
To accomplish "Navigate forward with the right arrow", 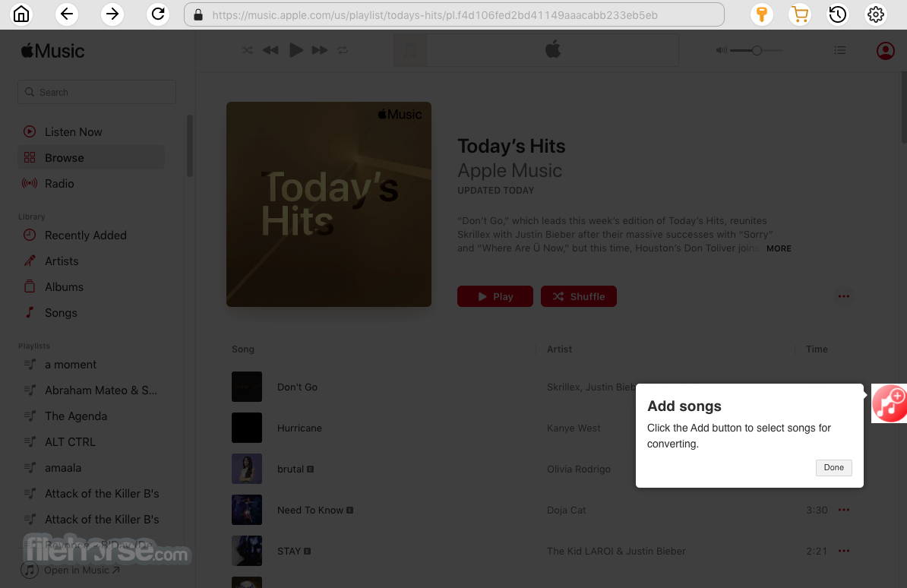I will pyautogui.click(x=112, y=14).
